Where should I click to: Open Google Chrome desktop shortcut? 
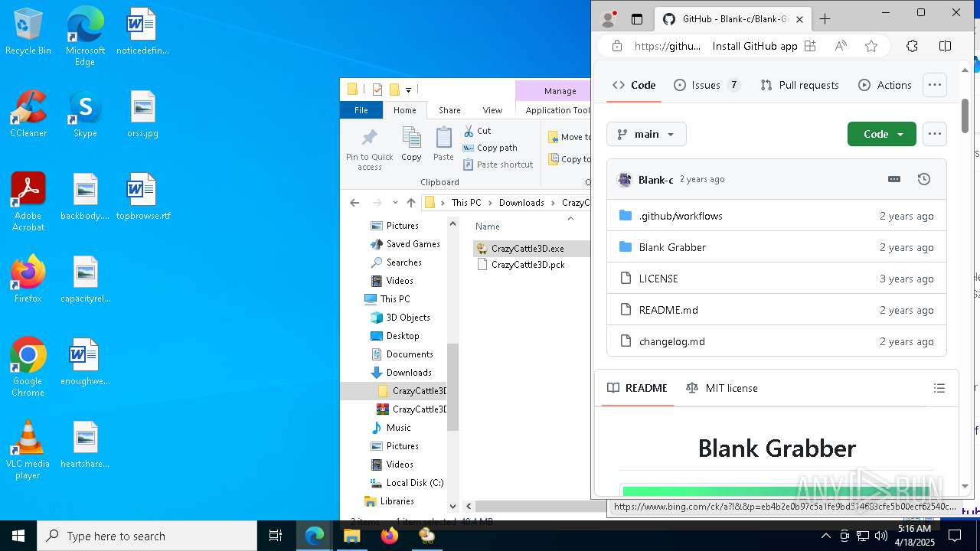click(28, 367)
